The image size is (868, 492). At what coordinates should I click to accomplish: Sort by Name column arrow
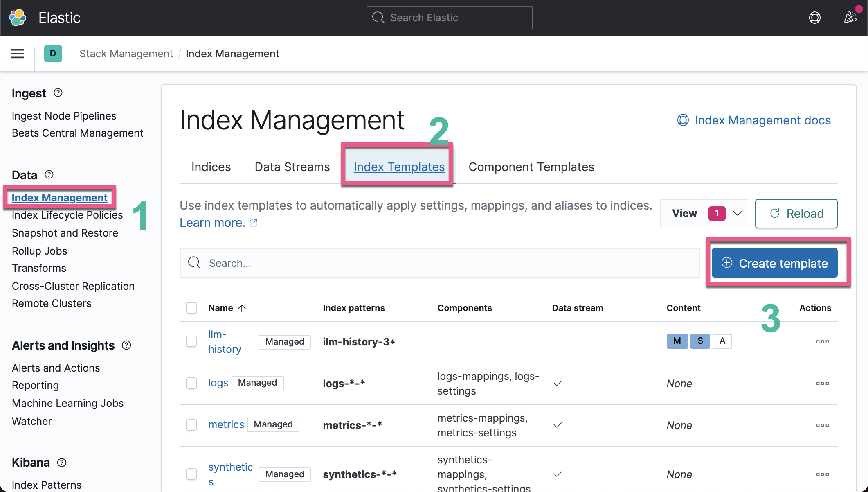(x=242, y=308)
